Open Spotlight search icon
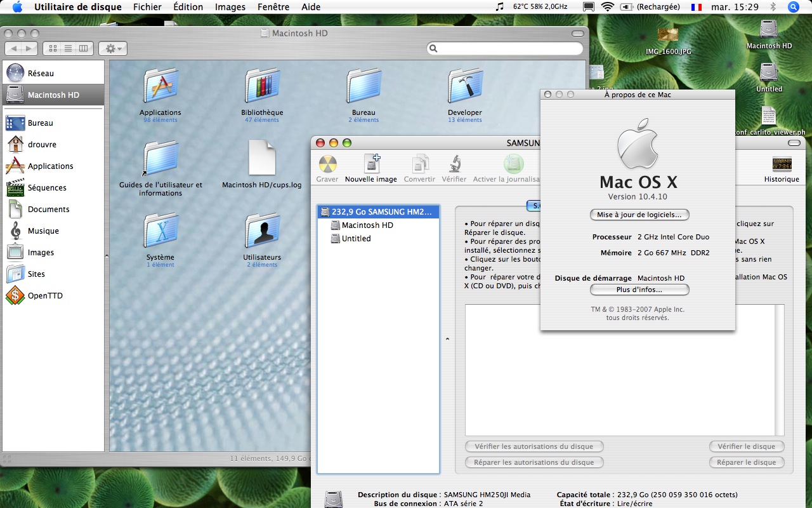 tap(794, 7)
